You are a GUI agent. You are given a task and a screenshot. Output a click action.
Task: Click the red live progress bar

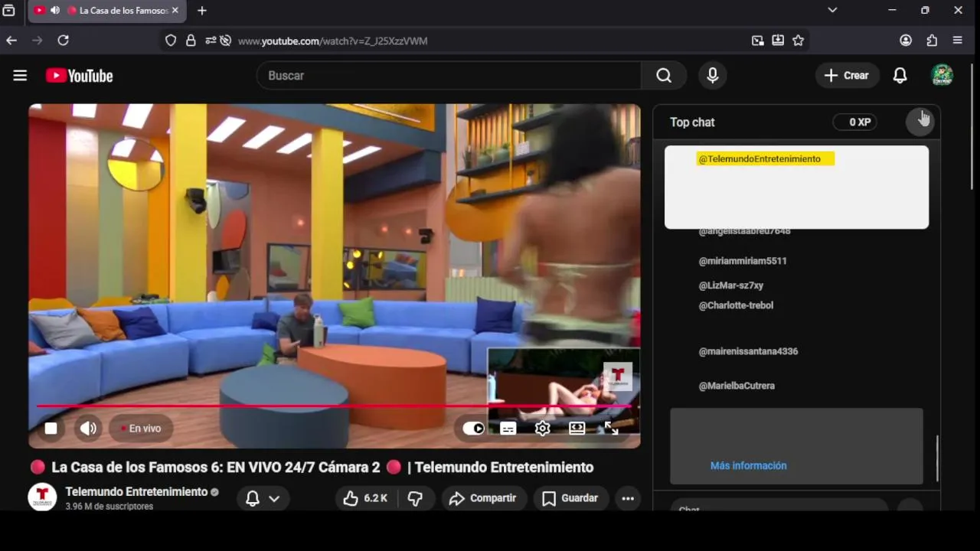point(333,406)
